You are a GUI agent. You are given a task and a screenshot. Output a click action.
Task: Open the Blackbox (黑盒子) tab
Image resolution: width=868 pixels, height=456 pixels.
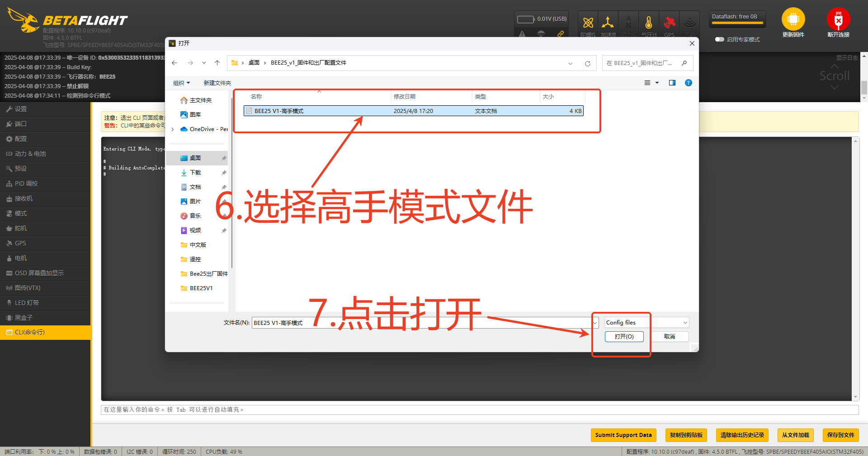(45, 318)
